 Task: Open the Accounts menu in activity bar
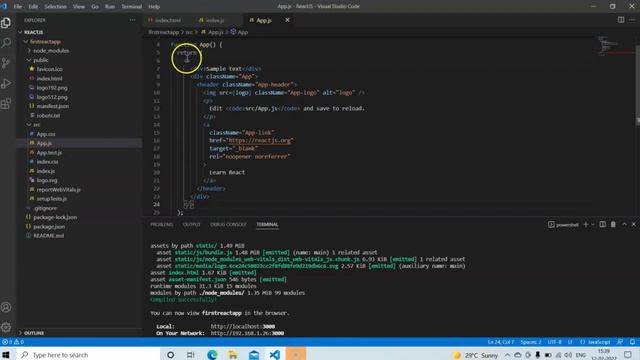[6, 307]
